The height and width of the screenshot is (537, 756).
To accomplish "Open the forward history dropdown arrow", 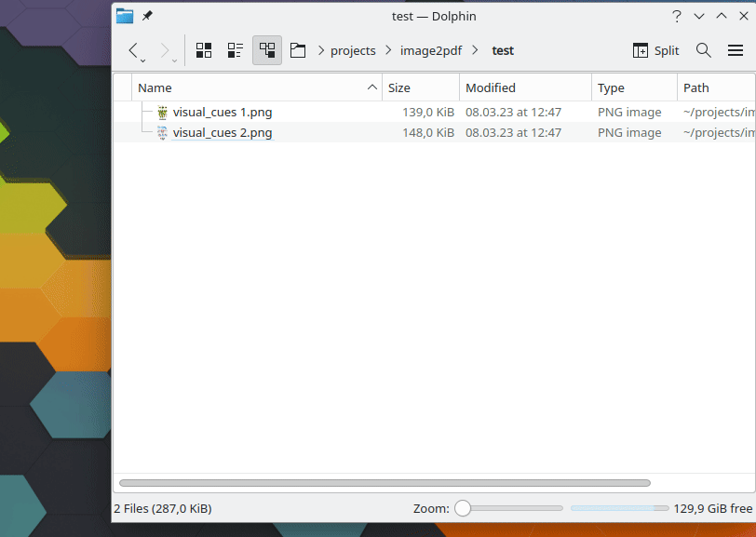I will click(x=174, y=60).
